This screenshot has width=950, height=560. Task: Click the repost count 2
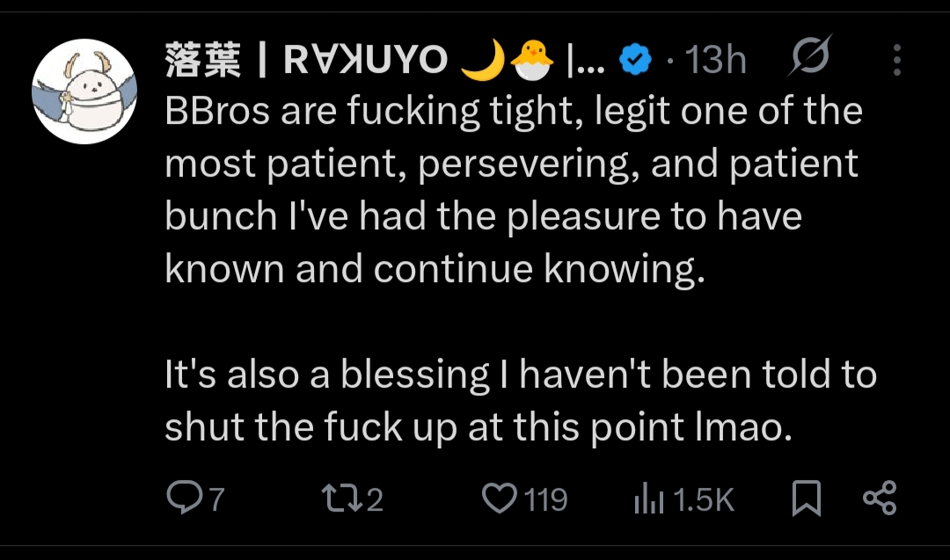(x=374, y=500)
